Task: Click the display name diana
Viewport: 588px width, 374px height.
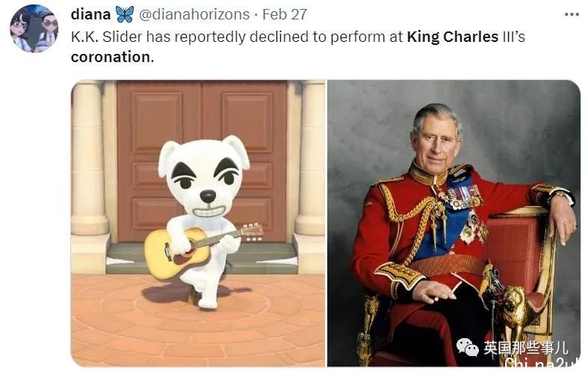Action: tap(90, 15)
